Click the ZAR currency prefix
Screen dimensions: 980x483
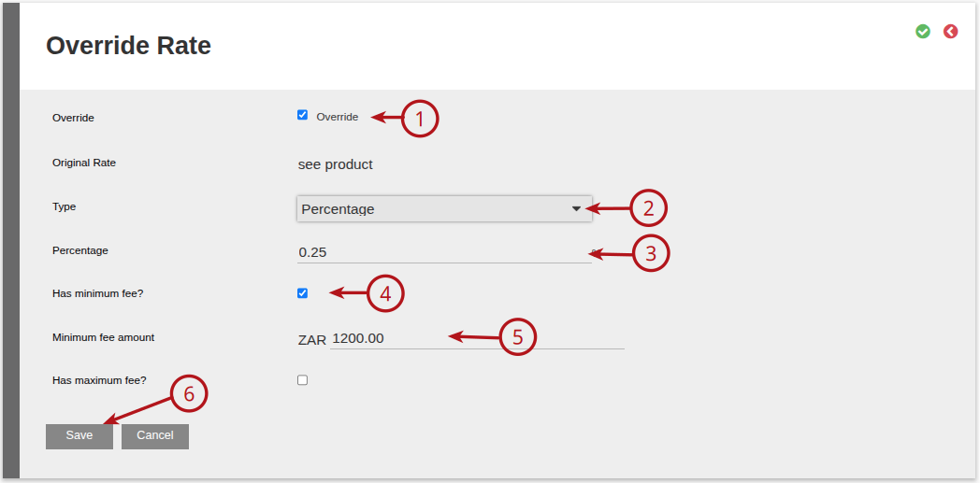[312, 340]
